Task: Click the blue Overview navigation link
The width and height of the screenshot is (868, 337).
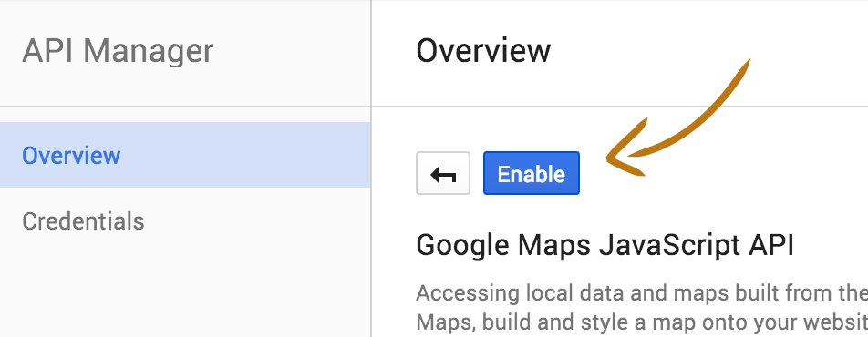Action: coord(71,156)
